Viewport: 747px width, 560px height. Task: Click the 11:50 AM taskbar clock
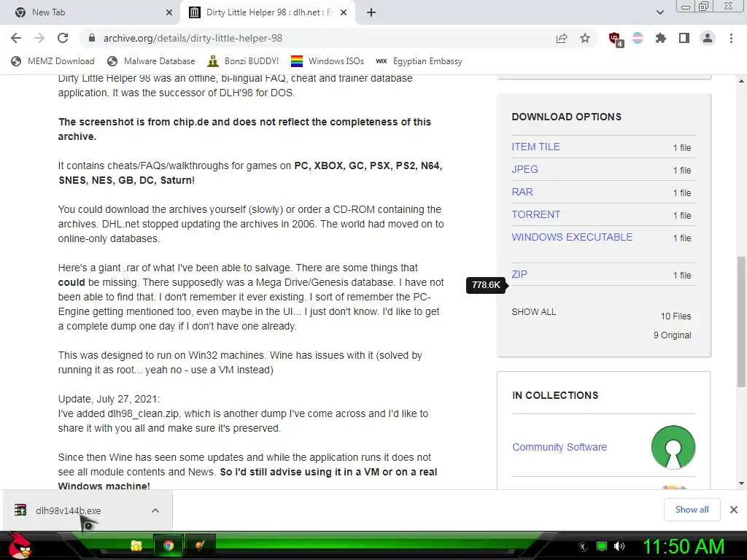[684, 546]
